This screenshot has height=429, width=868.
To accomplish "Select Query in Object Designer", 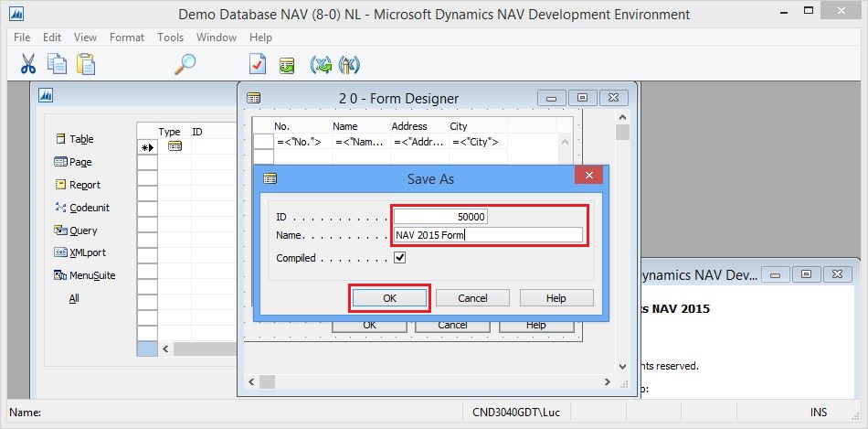I will pyautogui.click(x=75, y=230).
